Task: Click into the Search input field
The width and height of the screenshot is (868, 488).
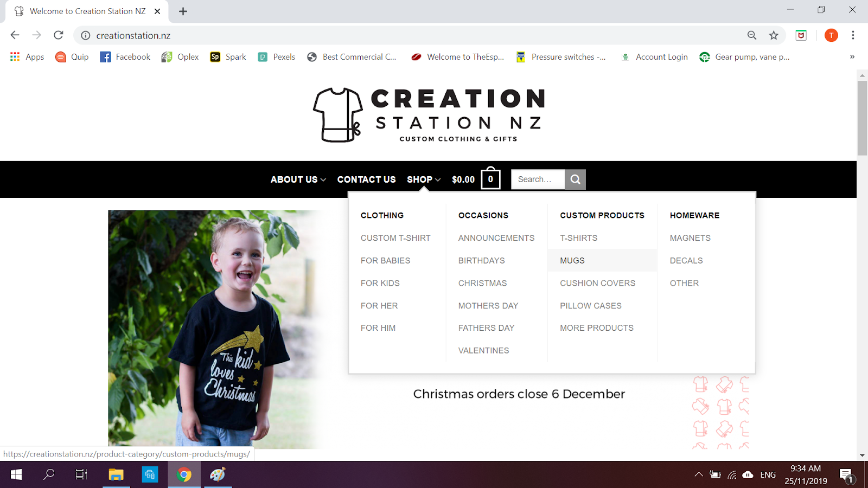Action: pos(538,179)
